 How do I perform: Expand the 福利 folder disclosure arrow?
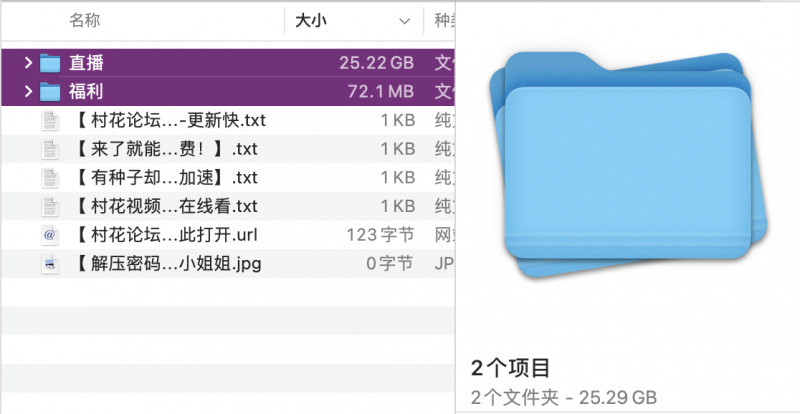(x=27, y=92)
